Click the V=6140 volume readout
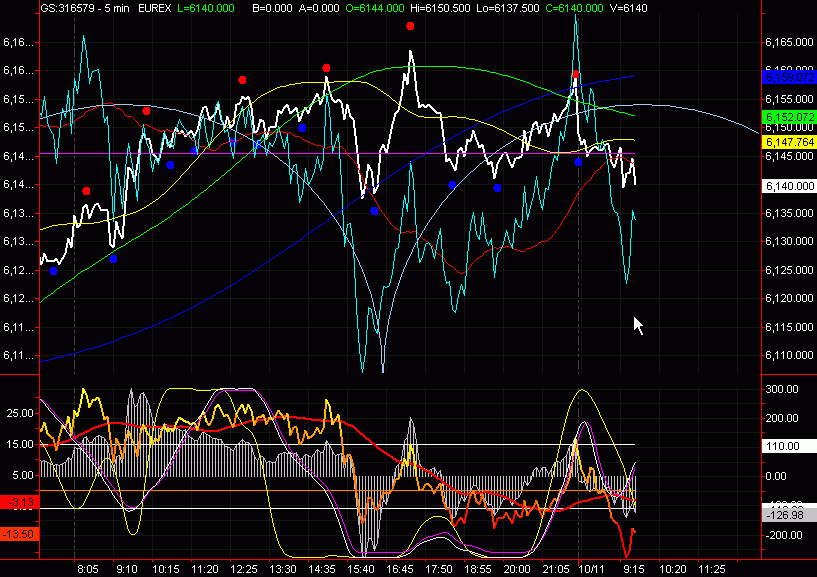This screenshot has width=817, height=577. tap(628, 8)
